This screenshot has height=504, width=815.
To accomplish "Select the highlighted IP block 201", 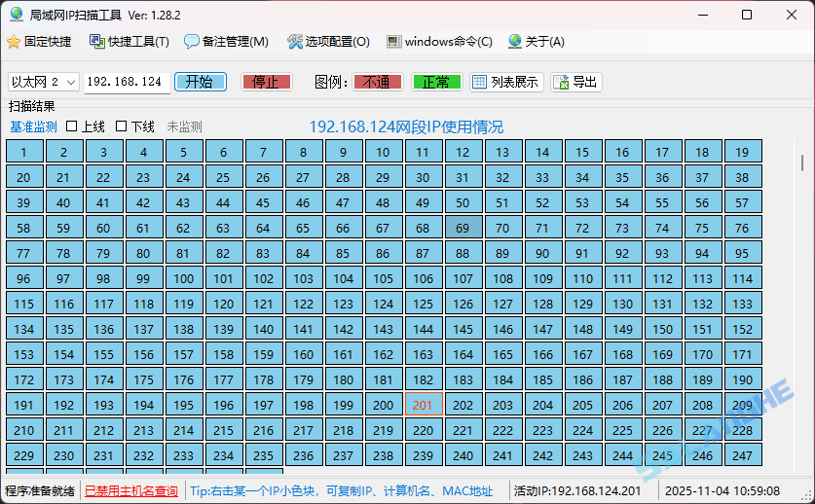I will (424, 405).
